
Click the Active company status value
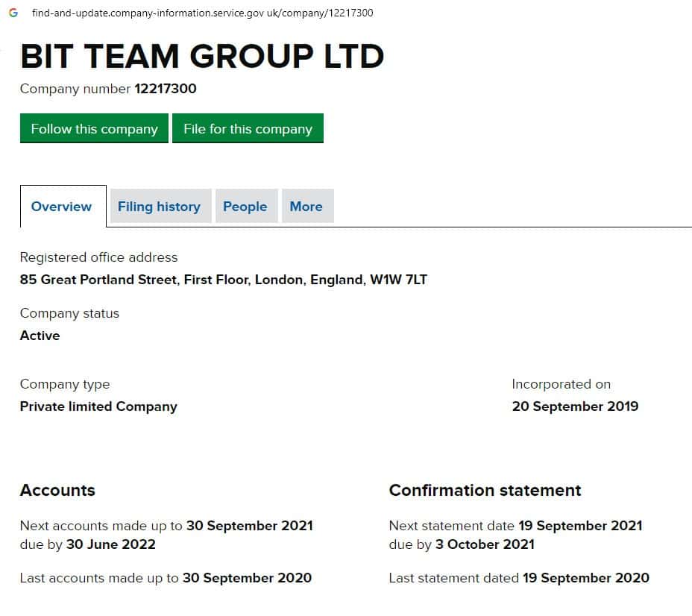click(x=40, y=336)
